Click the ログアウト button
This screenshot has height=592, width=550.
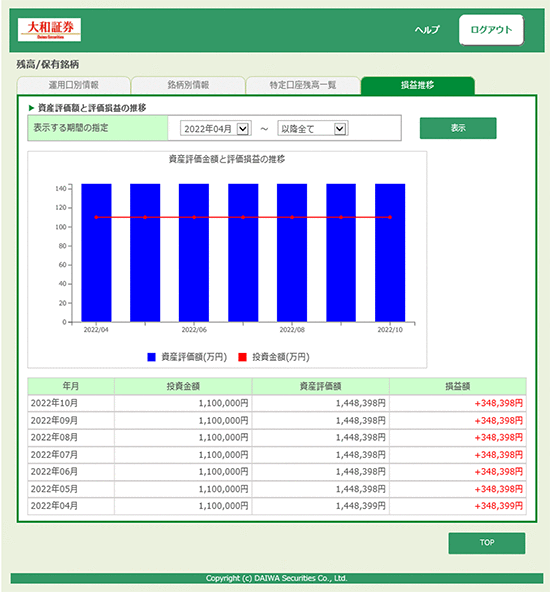[x=491, y=30]
